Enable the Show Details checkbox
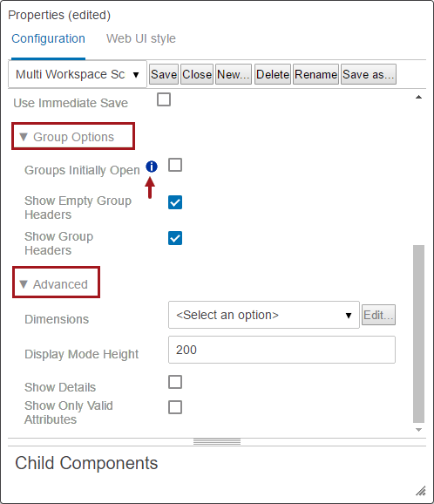The height and width of the screenshot is (504, 434). click(175, 382)
